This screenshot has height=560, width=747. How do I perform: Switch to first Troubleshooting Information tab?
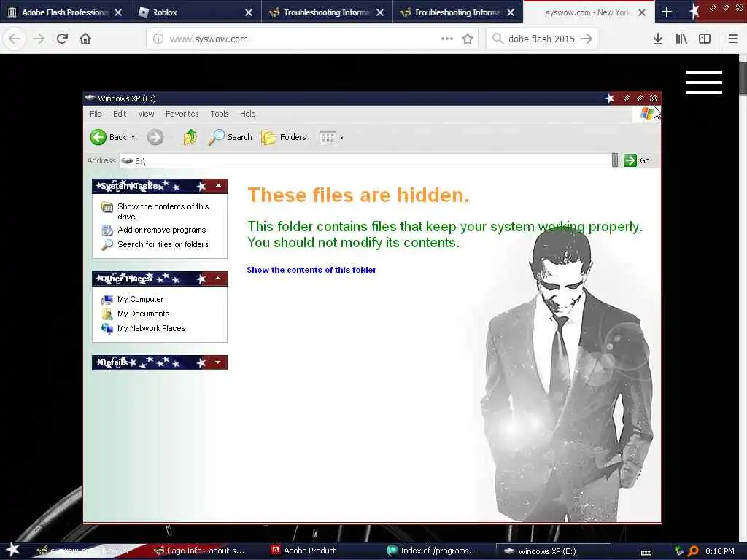tap(327, 12)
